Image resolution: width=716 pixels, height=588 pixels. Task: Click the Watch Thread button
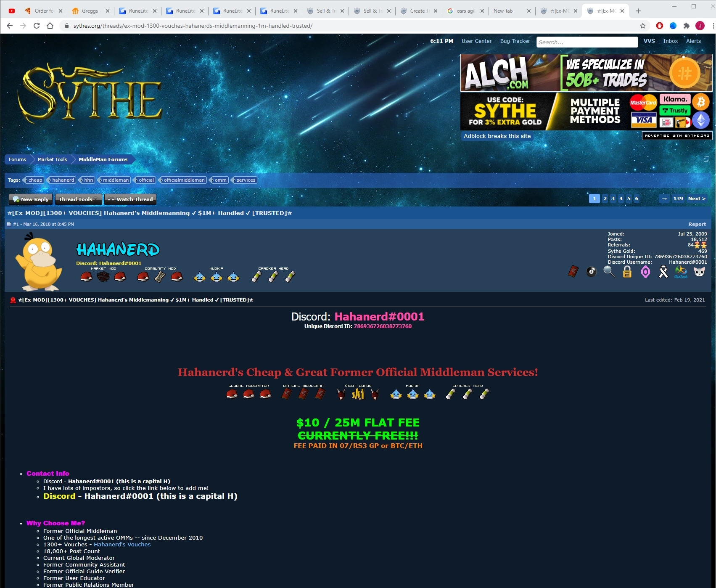tap(130, 199)
